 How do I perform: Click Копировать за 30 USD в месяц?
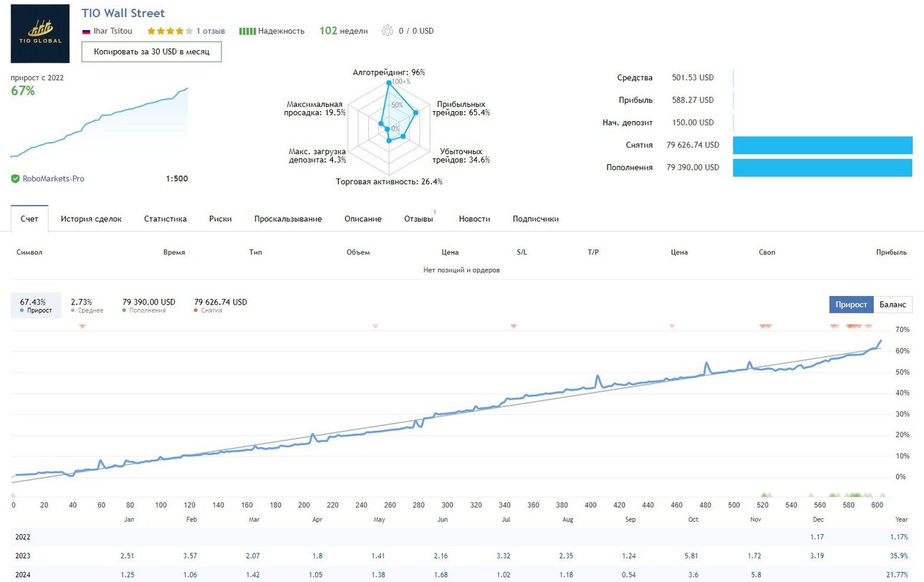(152, 52)
